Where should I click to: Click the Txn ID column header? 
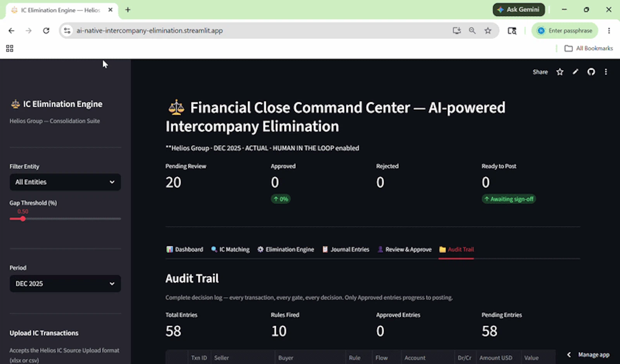pos(199,358)
